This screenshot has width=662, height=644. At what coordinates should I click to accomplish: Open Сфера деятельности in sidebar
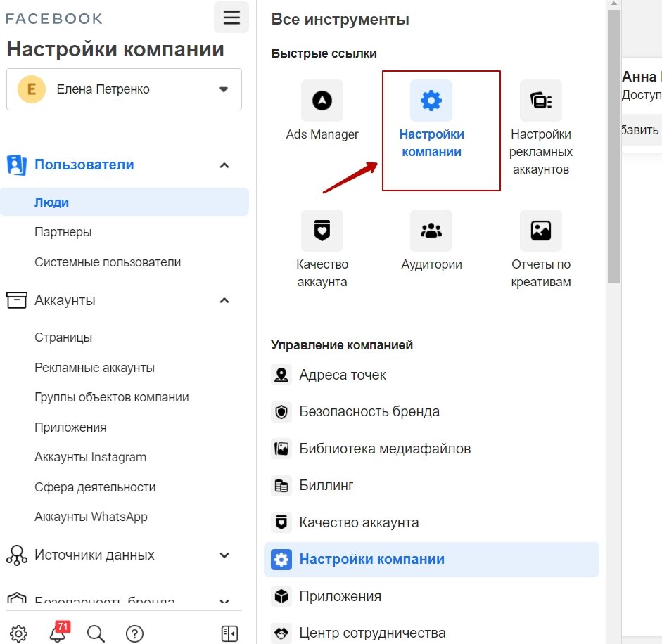pos(95,487)
